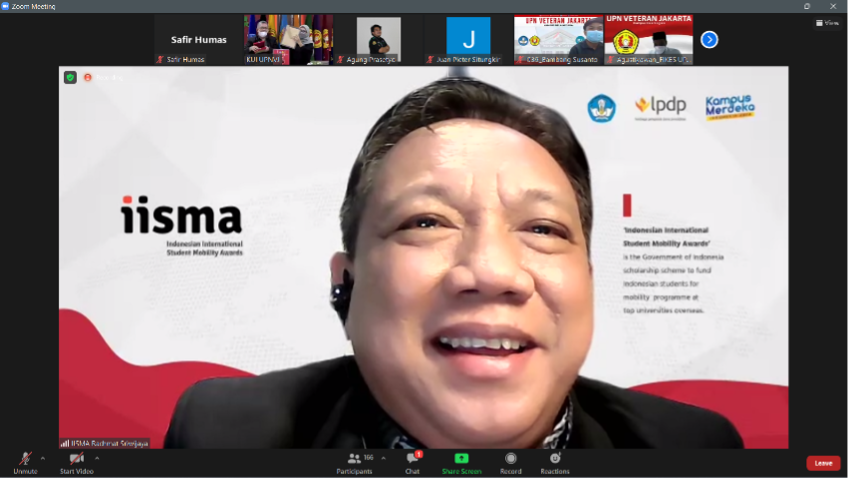Show next participants with the blue arrow

tap(709, 40)
